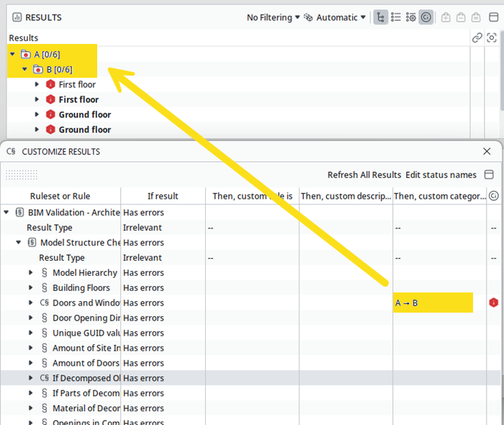Expand the Door Opening Direction rule
This screenshot has height=425, width=504.
[31, 318]
